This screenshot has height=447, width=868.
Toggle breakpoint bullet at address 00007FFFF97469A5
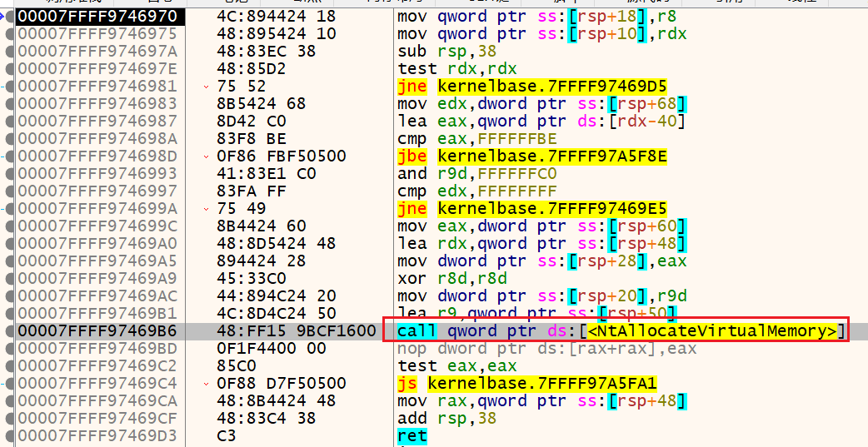click(9, 261)
